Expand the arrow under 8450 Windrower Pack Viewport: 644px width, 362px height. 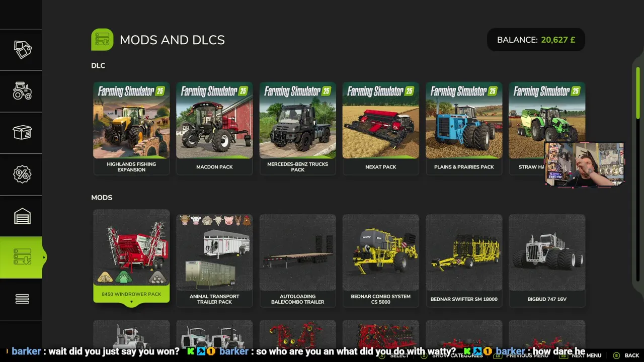click(x=131, y=303)
